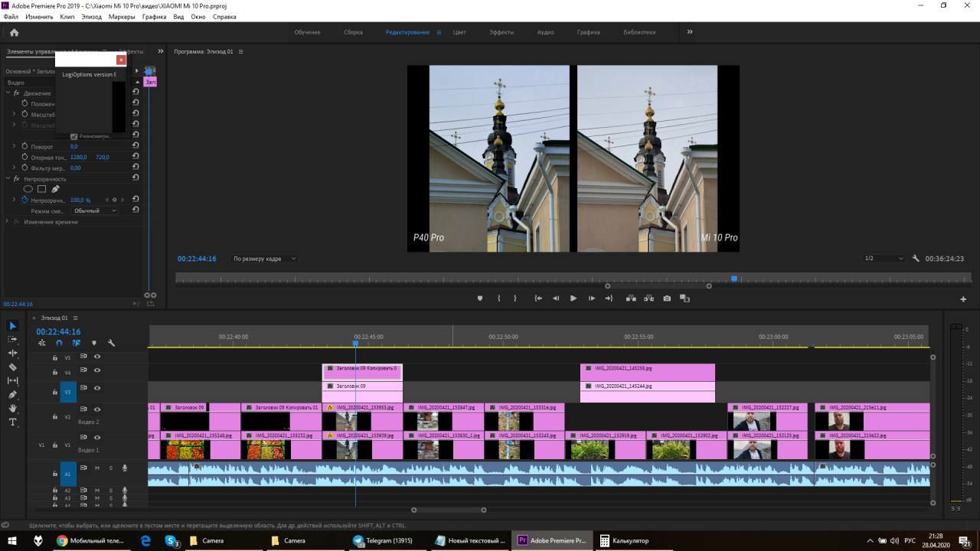This screenshot has width=980, height=551.
Task: Reset the Поворот parameter
Action: [136, 146]
